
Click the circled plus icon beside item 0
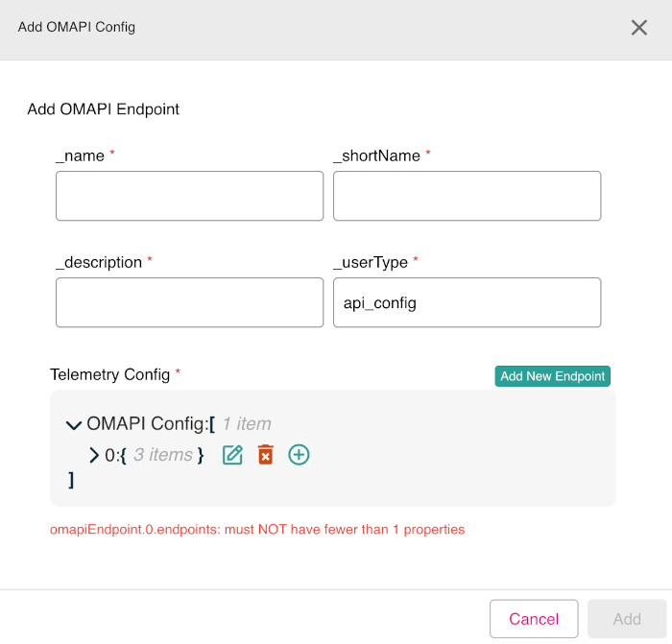point(299,455)
